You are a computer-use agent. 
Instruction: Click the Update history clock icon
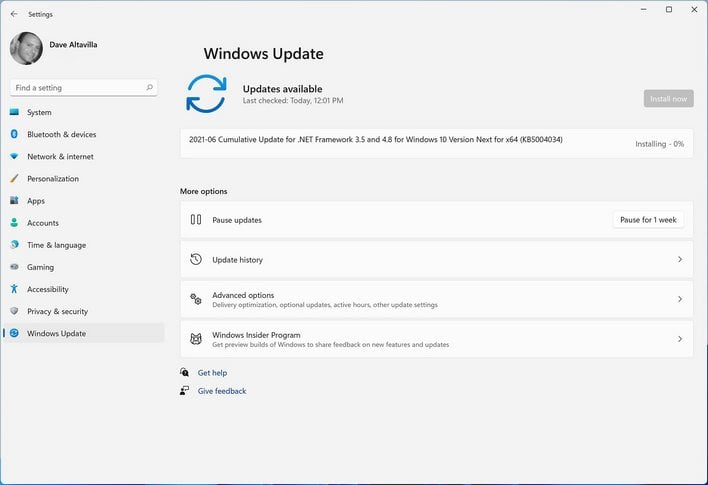[x=196, y=259]
